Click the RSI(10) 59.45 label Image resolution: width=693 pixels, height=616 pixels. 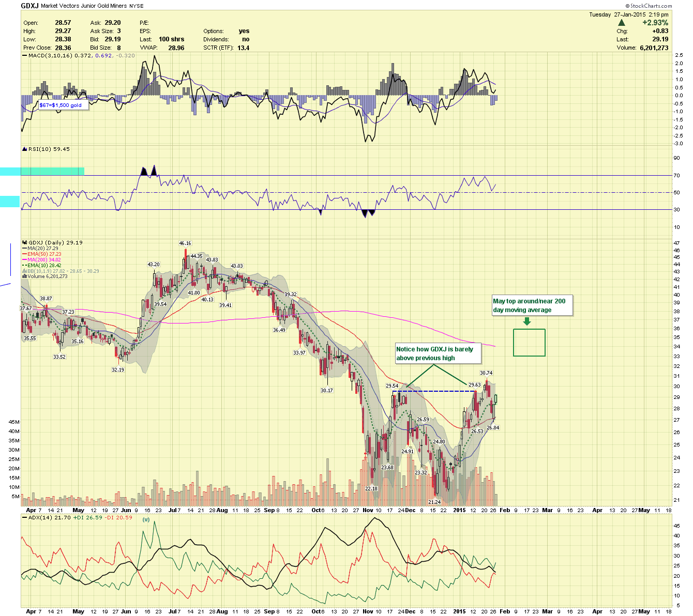49,149
